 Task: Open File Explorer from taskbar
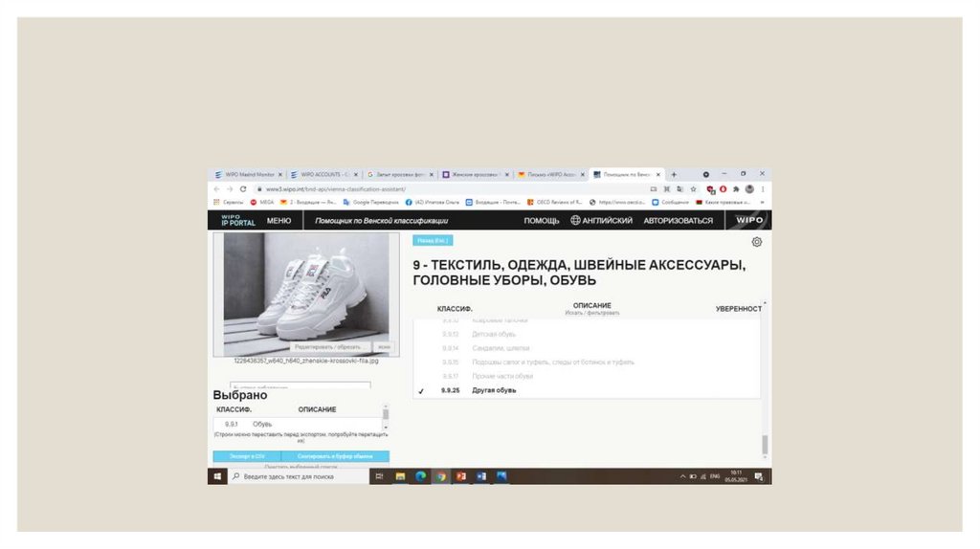400,476
